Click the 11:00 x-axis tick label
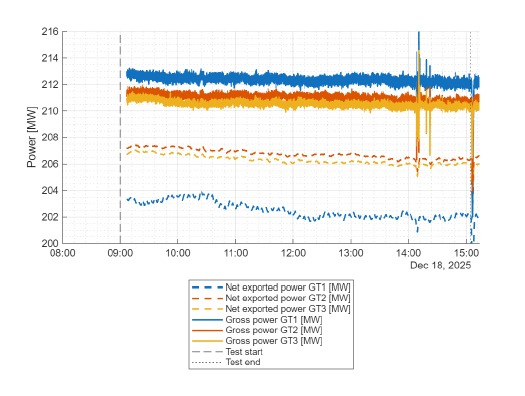Image resolution: width=525 pixels, height=396 pixels. [x=236, y=253]
